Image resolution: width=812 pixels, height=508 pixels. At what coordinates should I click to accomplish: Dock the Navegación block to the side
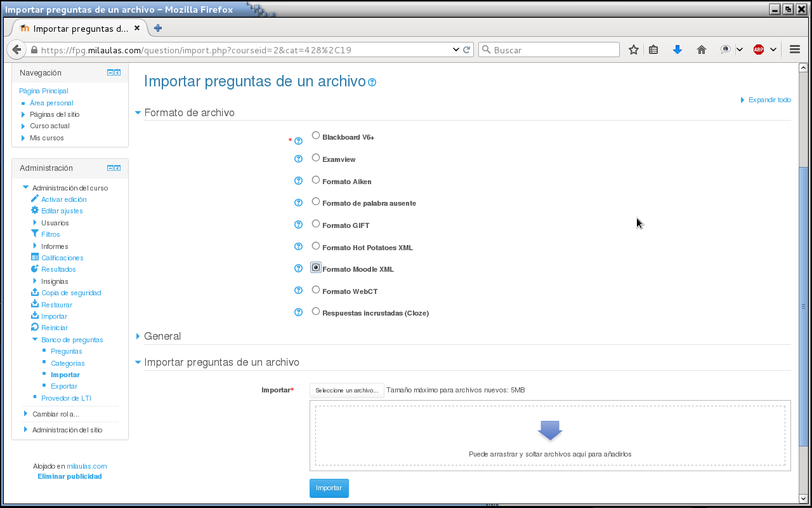click(117, 73)
